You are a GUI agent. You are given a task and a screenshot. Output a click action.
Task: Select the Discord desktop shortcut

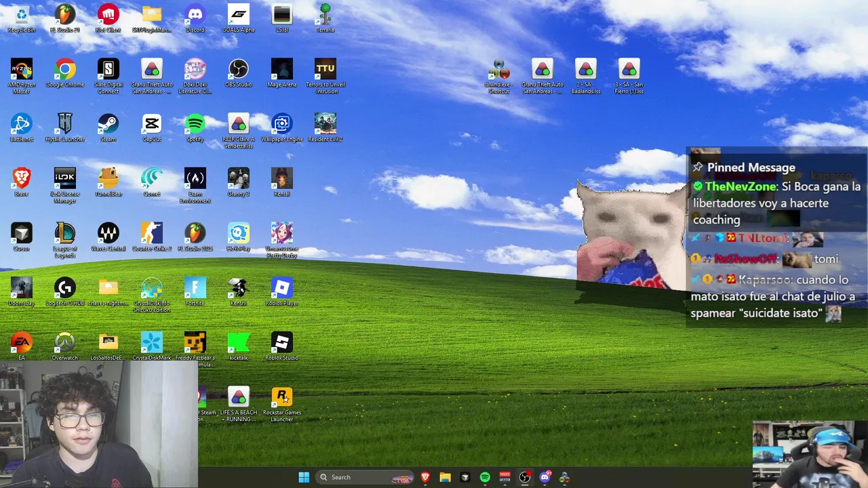tap(195, 19)
